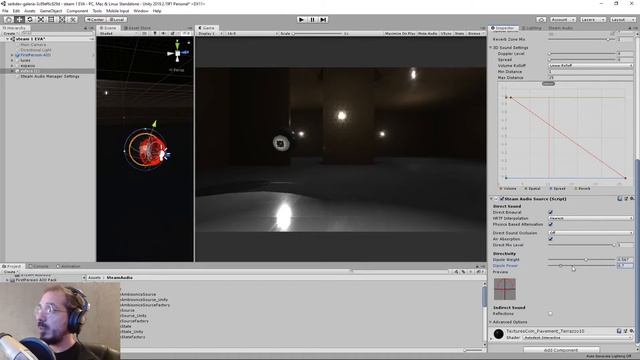640x360 pixels.
Task: Toggle Inspector panel lock icon
Action: point(630,28)
